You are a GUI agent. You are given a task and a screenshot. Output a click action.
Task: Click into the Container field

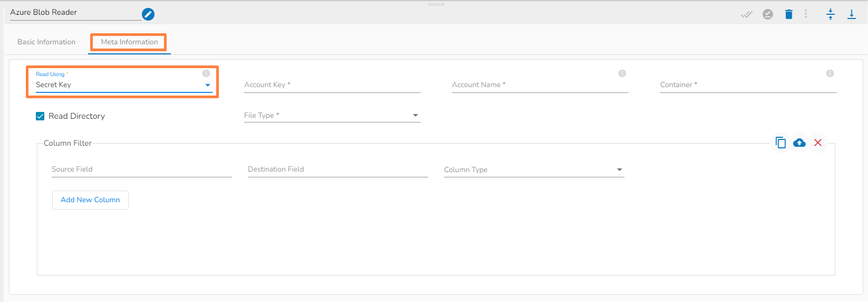[x=748, y=85]
